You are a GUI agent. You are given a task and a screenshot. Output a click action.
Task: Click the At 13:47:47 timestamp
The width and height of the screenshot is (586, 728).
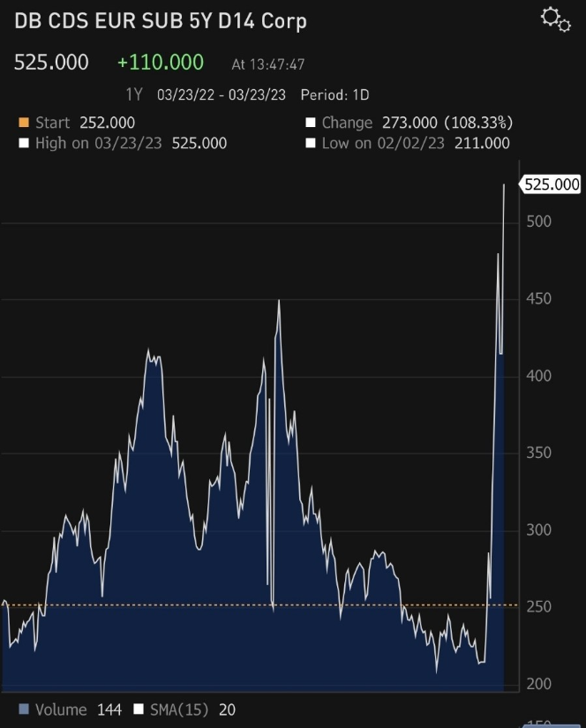click(x=268, y=64)
